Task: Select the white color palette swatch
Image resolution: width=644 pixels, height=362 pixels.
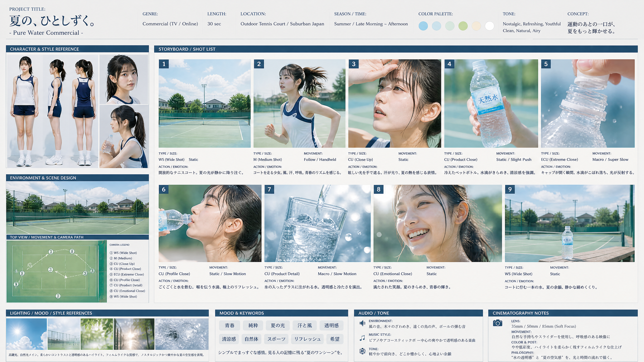Action: 489,26
